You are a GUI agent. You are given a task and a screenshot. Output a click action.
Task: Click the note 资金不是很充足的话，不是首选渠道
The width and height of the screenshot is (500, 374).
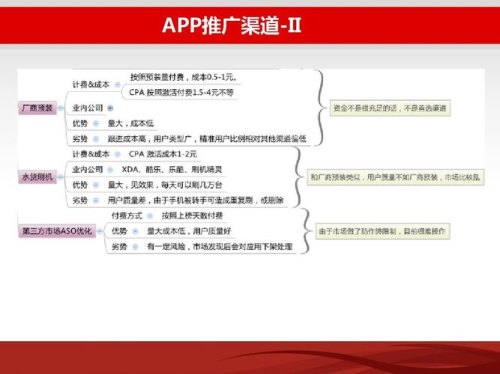(x=390, y=108)
